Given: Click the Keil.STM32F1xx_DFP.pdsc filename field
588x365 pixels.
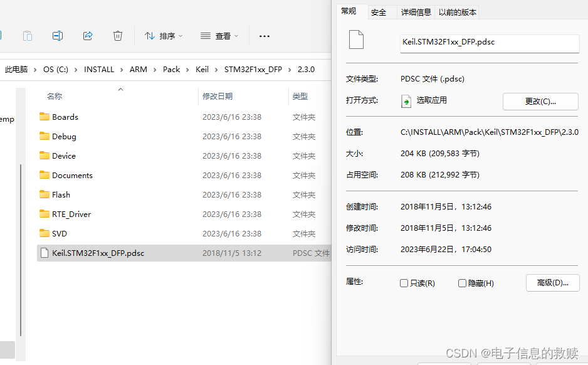Looking at the screenshot, I should 489,44.
